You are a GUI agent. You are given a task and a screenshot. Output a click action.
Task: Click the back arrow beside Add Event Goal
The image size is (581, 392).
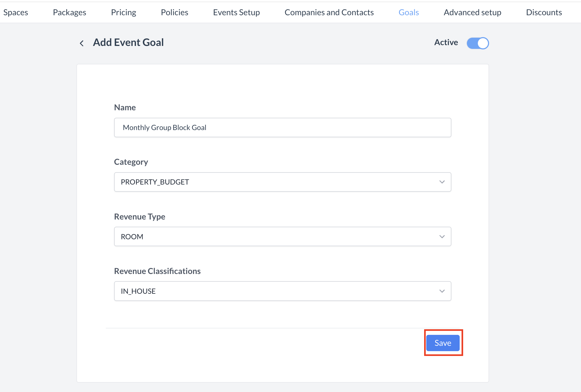coord(82,43)
